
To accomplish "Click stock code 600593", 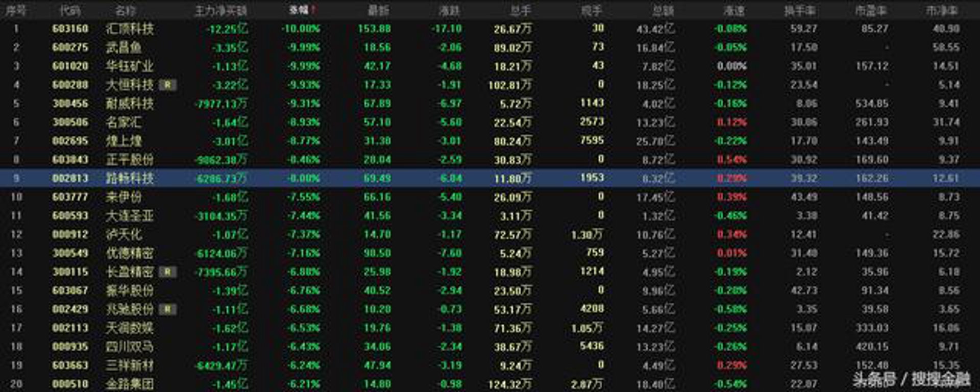I will [70, 216].
